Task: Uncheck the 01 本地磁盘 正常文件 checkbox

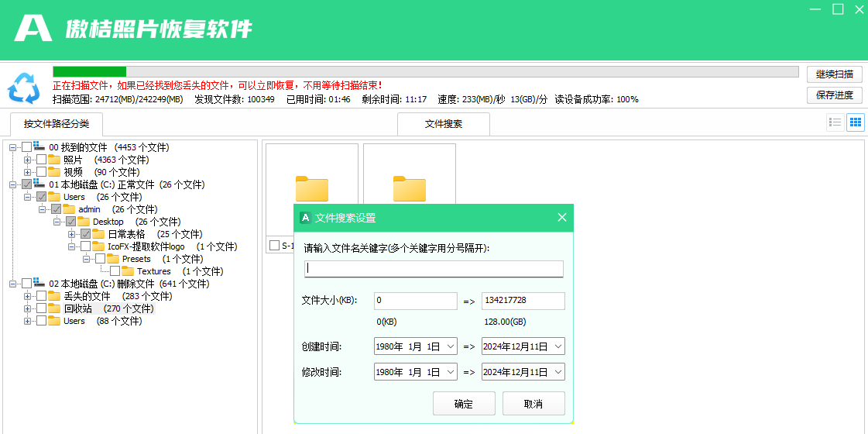Action: point(26,184)
